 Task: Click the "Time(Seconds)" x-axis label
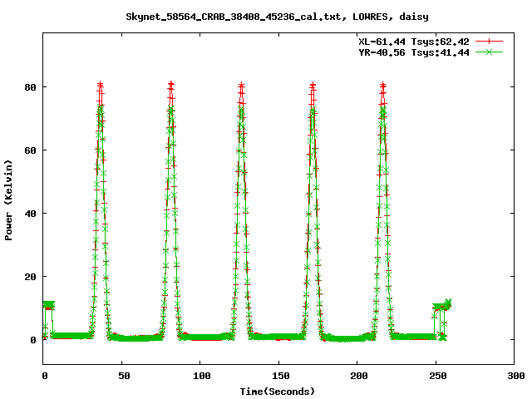pos(278,391)
